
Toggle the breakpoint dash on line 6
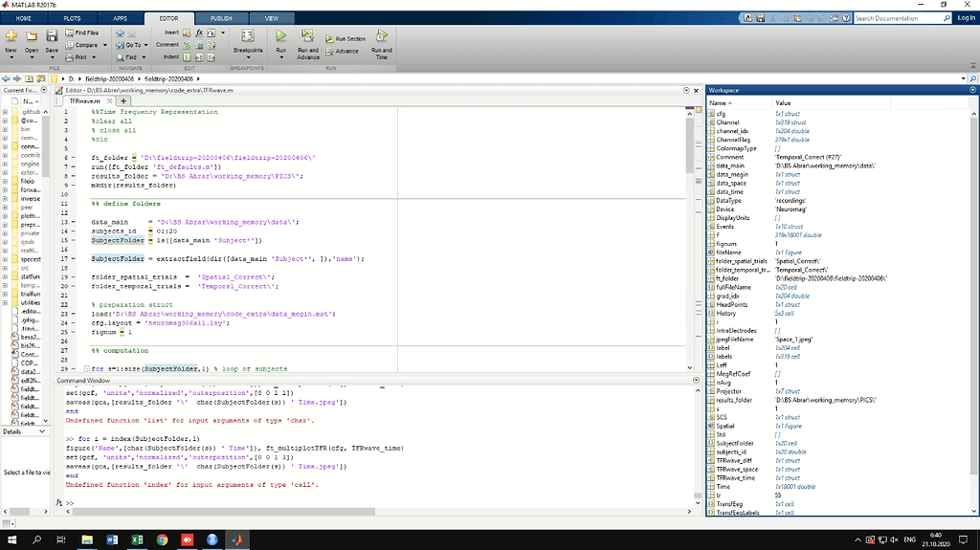(73, 156)
